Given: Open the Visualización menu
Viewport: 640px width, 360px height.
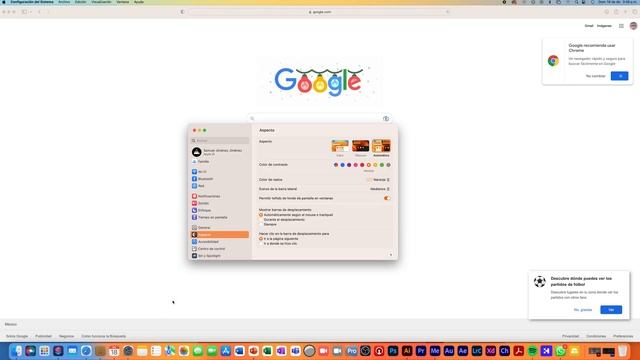Looking at the screenshot, I should pos(101,2).
